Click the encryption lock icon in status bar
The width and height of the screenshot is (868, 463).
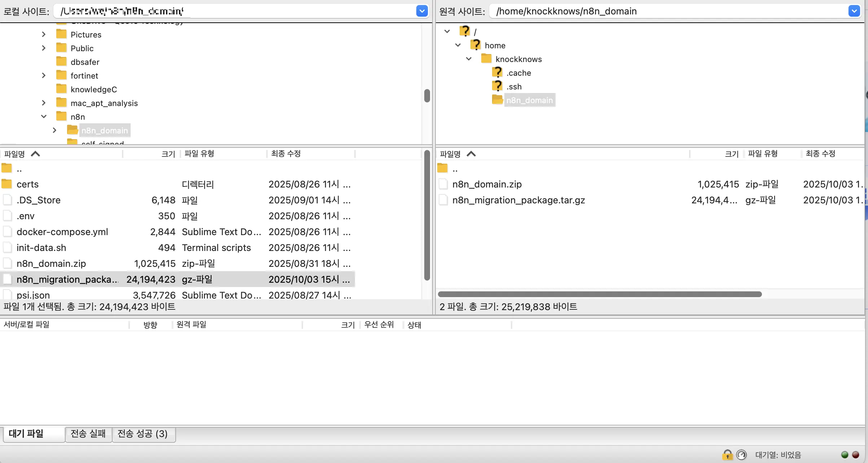727,455
